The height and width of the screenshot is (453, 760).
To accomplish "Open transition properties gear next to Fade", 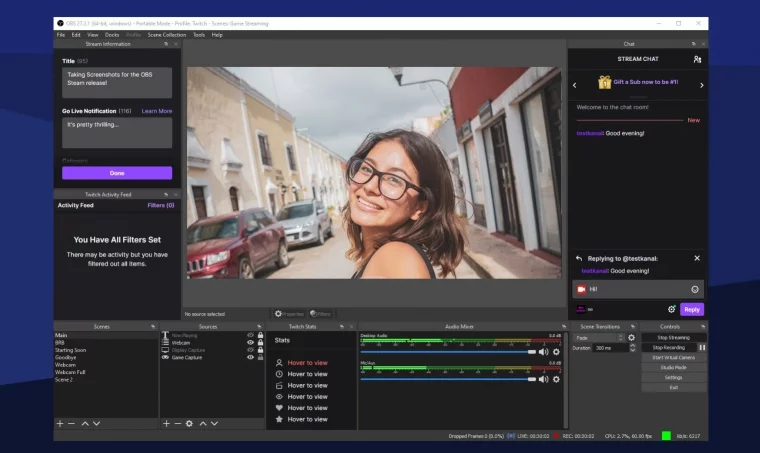I will [632, 338].
